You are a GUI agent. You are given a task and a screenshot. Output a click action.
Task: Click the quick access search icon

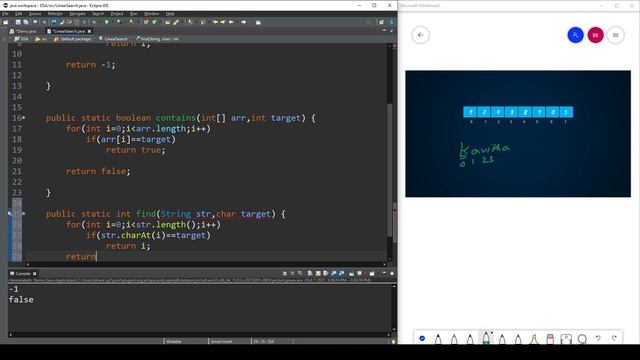pyautogui.click(x=369, y=22)
